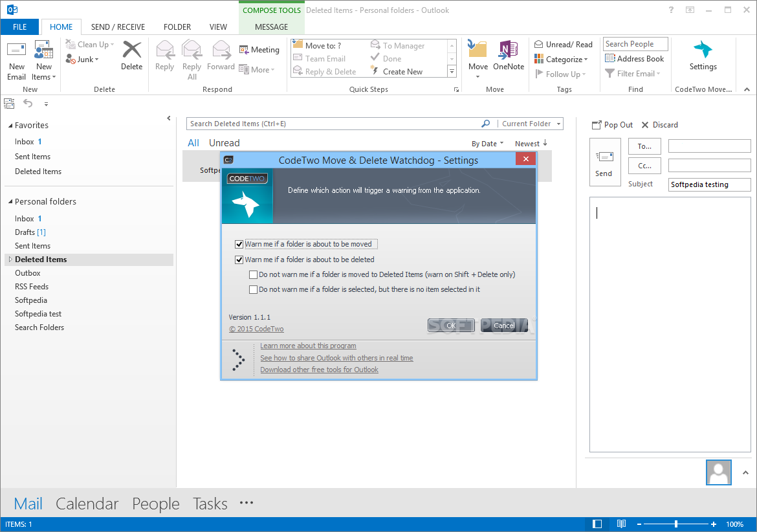The height and width of the screenshot is (532, 757).
Task: Toggle Warn me if folder is moved
Action: (x=239, y=244)
